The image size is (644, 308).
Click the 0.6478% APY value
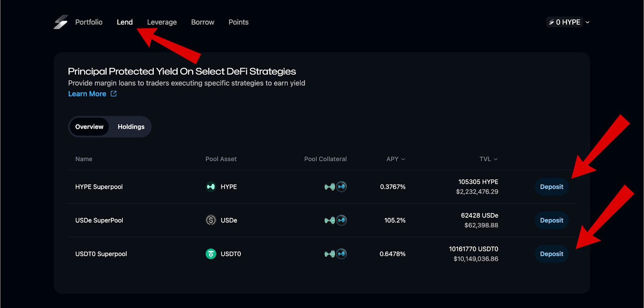[x=392, y=254]
